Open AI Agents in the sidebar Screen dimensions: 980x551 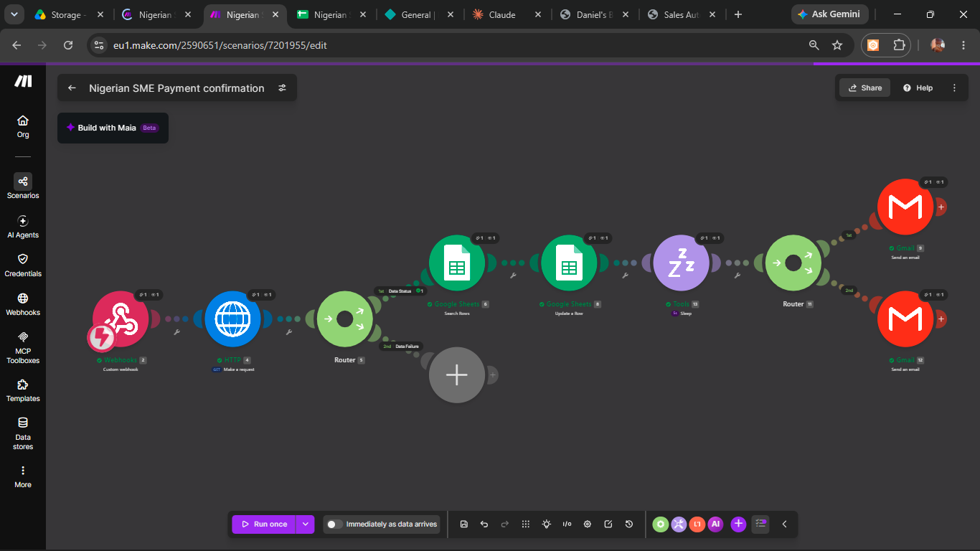click(x=23, y=227)
